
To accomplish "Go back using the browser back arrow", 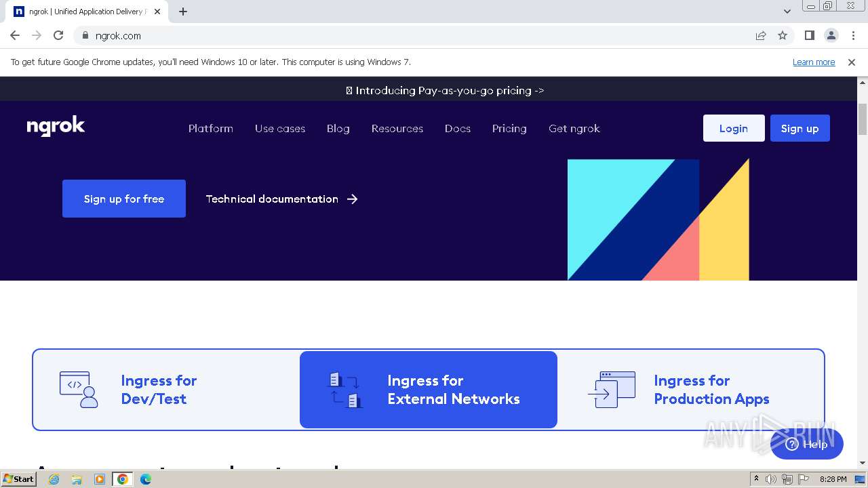I will 15,35.
